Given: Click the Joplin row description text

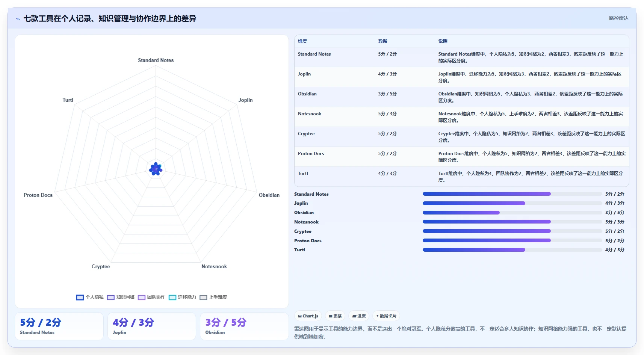Looking at the screenshot, I should tap(530, 77).
